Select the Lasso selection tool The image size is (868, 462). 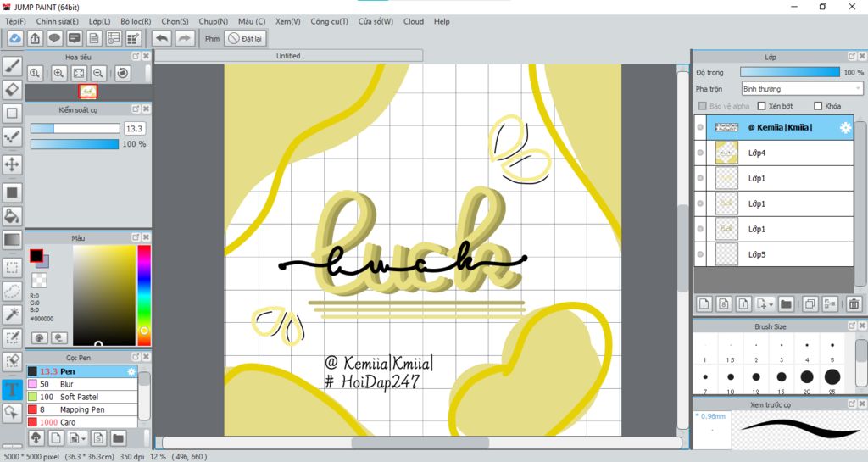tap(12, 291)
